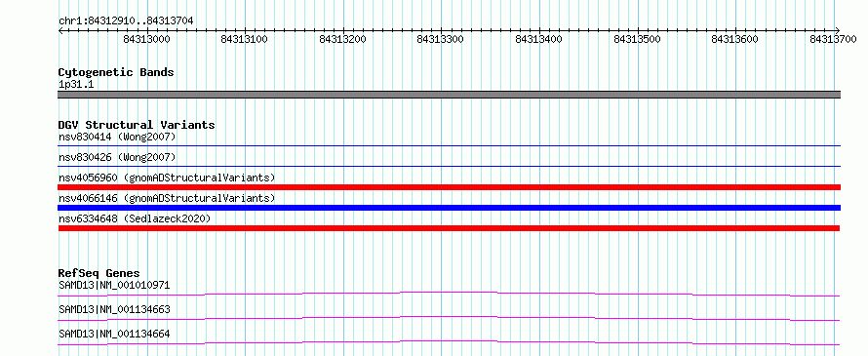Click ruler tick label 84313300
Image resolution: width=868 pixels, height=356 pixels.
441,39
